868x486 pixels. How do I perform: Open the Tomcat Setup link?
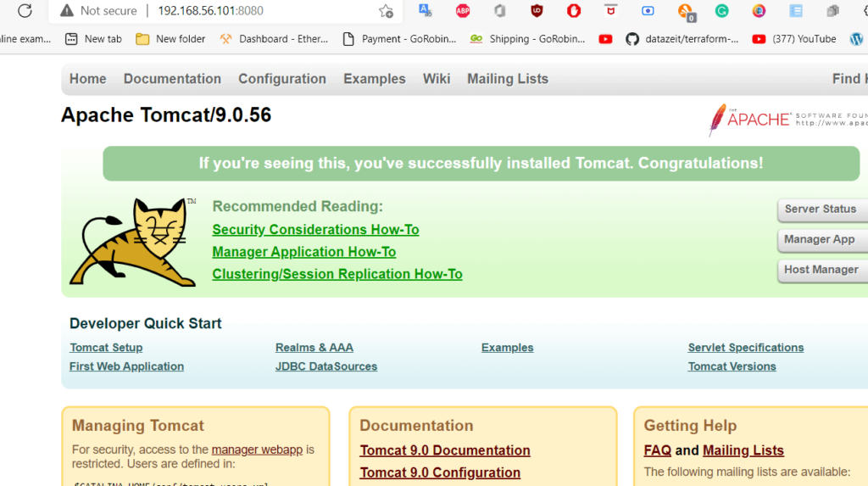coord(106,348)
